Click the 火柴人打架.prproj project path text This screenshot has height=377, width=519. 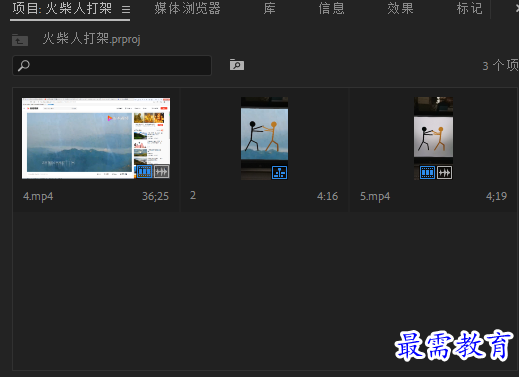coord(92,39)
